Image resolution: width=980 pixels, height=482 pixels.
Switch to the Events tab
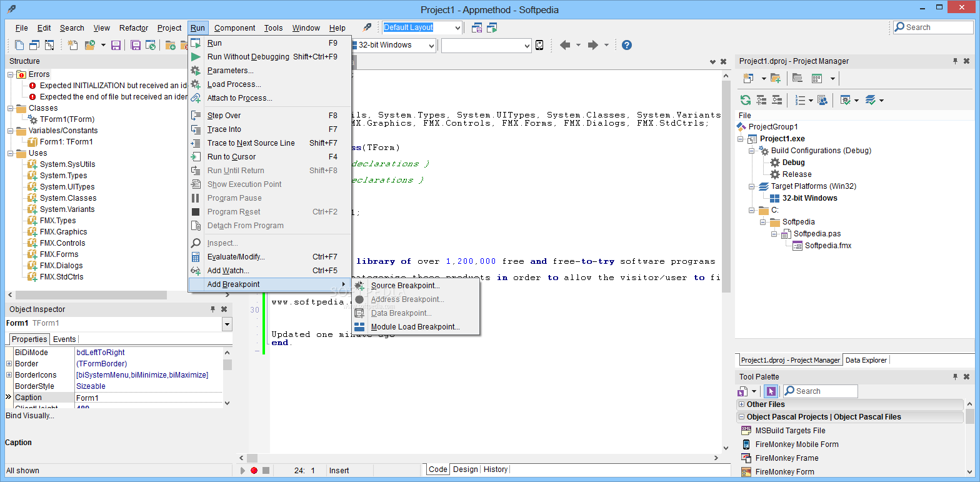[x=64, y=339]
